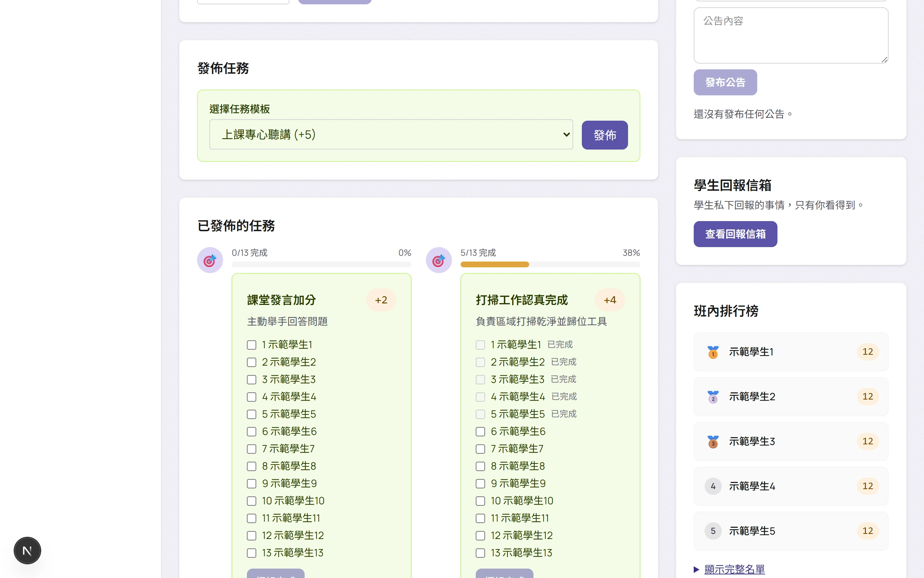Check 示範學生2 in 課堂發言加分 task
924x578 pixels.
click(252, 362)
